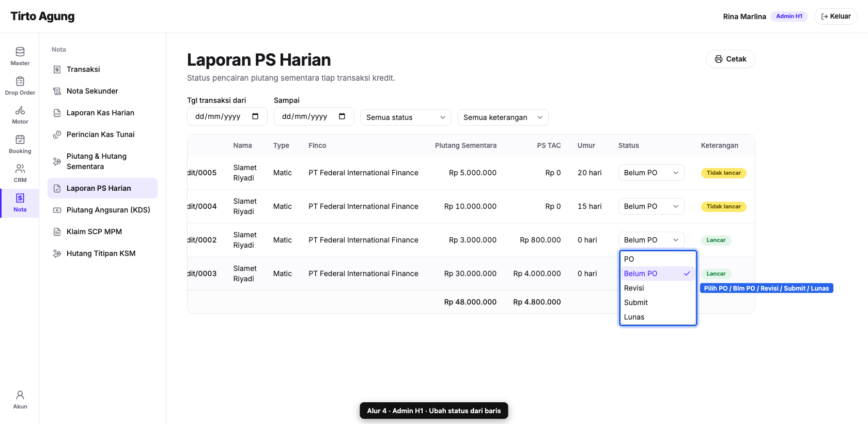Click the Admin H1 role badge
The height and width of the screenshot is (424, 868).
tap(789, 17)
